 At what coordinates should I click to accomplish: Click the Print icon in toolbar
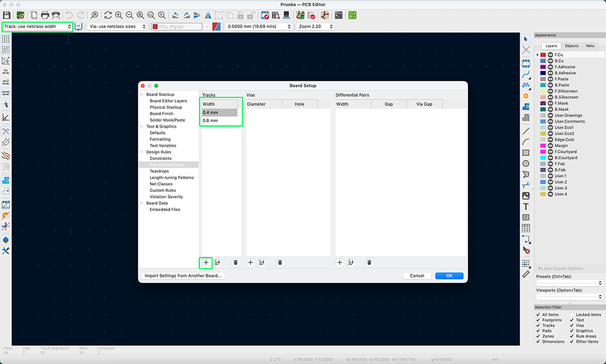tap(45, 15)
